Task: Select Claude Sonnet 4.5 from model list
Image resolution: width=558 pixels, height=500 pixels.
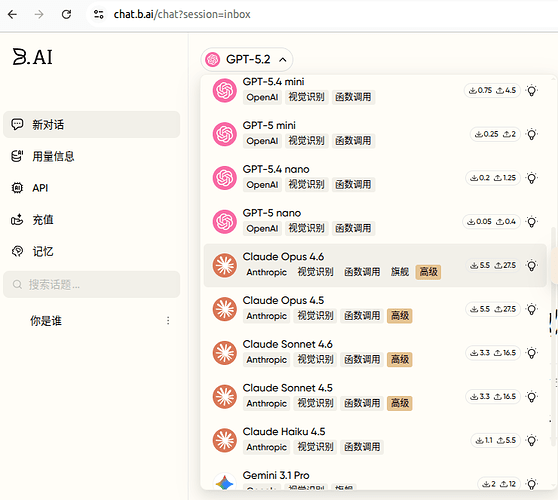Action: 375,396
